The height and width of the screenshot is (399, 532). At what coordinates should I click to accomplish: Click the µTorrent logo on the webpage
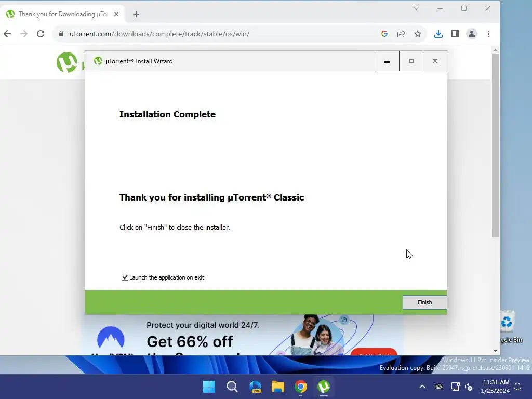(67, 62)
